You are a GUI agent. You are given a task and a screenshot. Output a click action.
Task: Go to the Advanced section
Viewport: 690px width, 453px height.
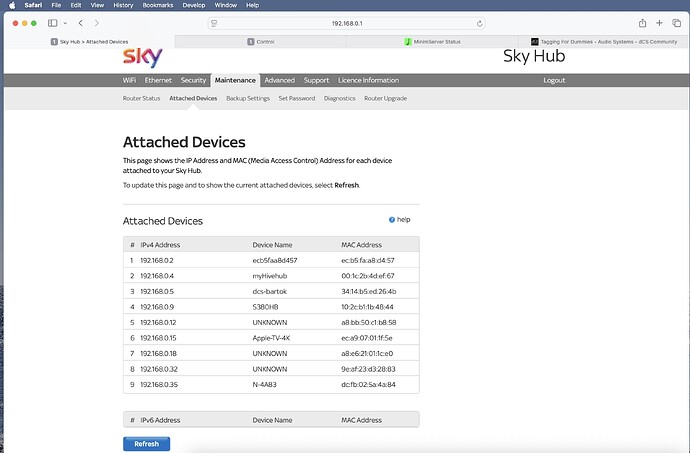click(x=279, y=80)
